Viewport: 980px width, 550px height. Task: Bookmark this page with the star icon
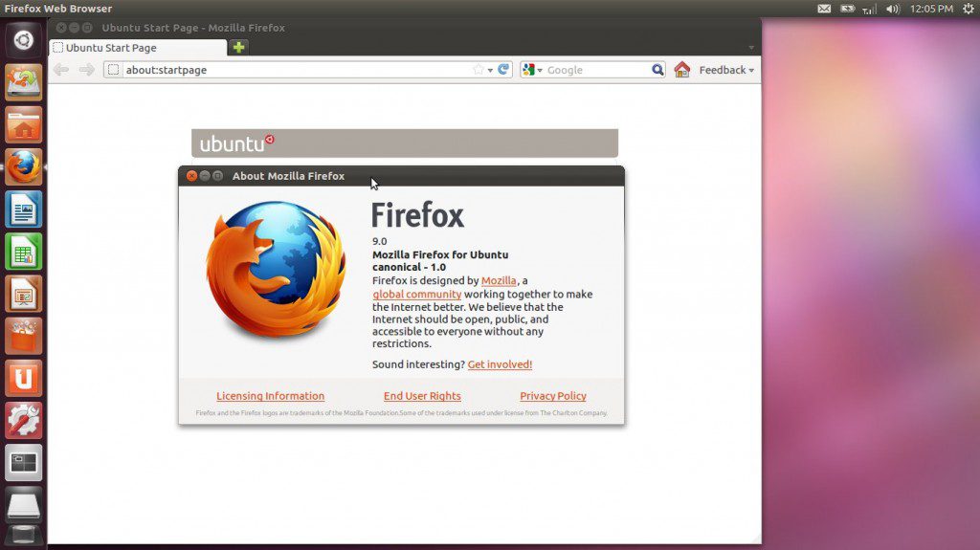(479, 70)
